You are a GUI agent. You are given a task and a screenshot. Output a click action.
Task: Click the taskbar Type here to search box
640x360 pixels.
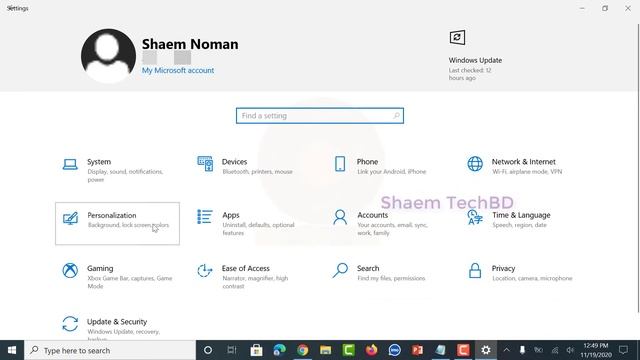110,350
